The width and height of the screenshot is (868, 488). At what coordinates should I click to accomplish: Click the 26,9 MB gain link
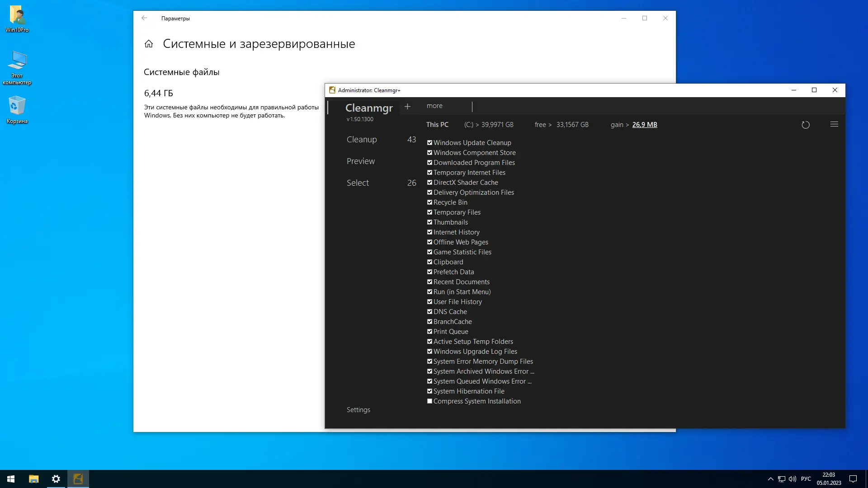(x=644, y=125)
